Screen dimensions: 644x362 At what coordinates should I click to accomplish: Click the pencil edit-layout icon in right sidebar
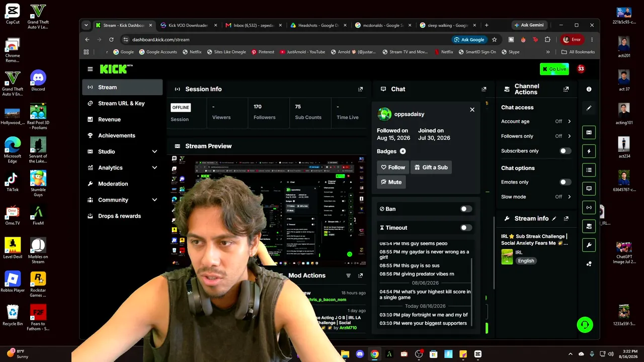pyautogui.click(x=589, y=108)
